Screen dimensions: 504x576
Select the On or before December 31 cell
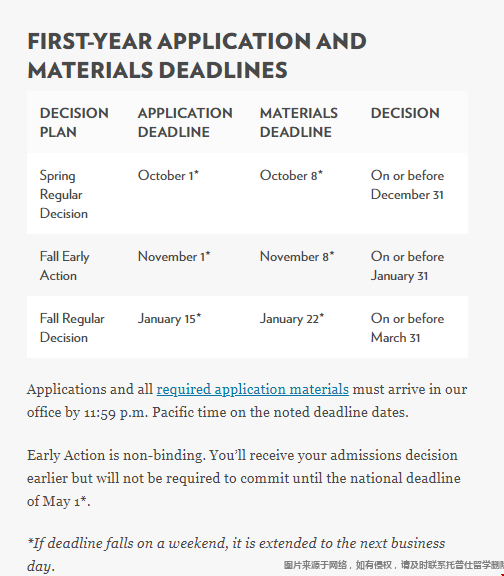[x=407, y=185]
